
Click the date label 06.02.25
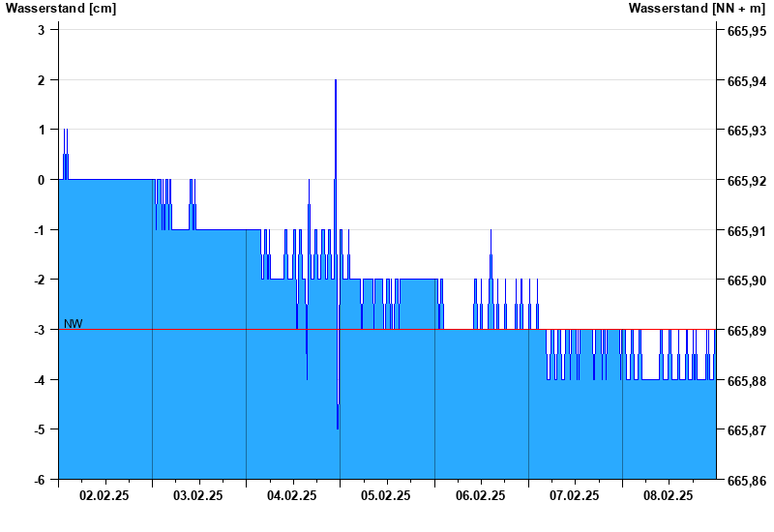[x=480, y=495]
